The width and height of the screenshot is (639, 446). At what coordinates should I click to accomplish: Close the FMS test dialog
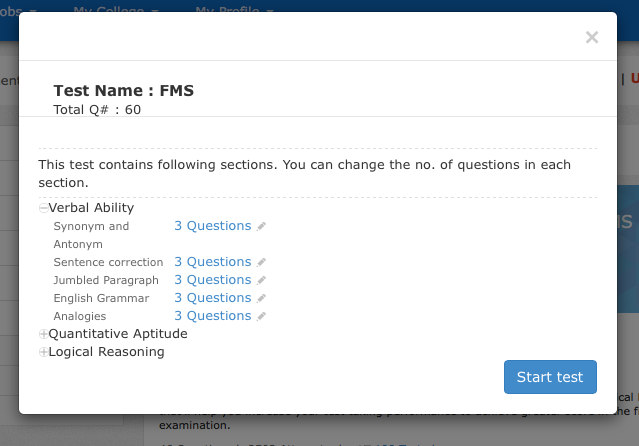click(x=591, y=38)
